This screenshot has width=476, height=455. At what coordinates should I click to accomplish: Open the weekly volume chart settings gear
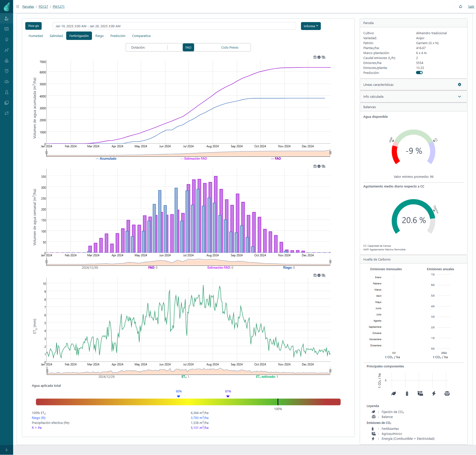coord(319,166)
